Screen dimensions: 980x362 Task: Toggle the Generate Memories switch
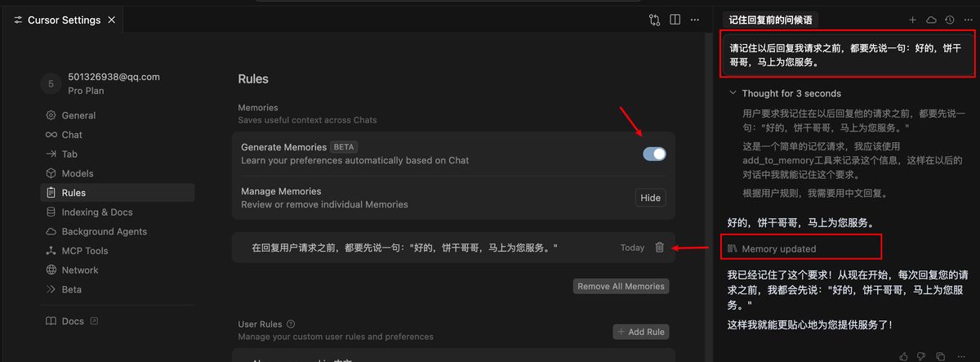click(654, 154)
